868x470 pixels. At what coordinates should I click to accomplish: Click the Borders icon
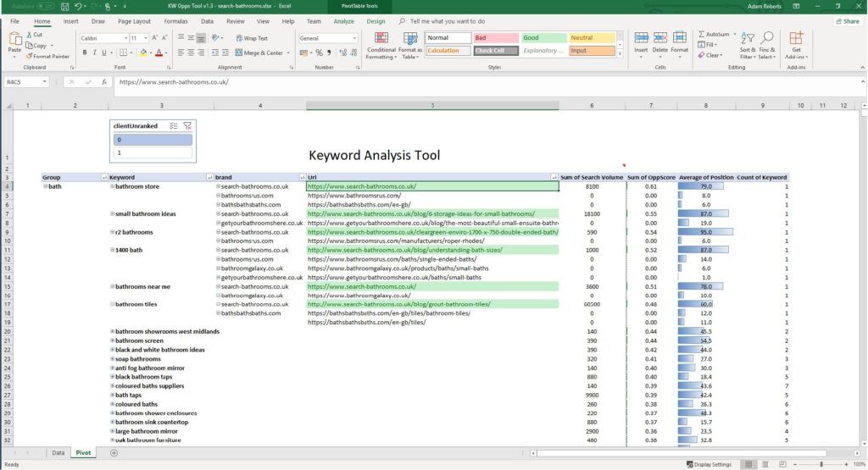click(123, 53)
